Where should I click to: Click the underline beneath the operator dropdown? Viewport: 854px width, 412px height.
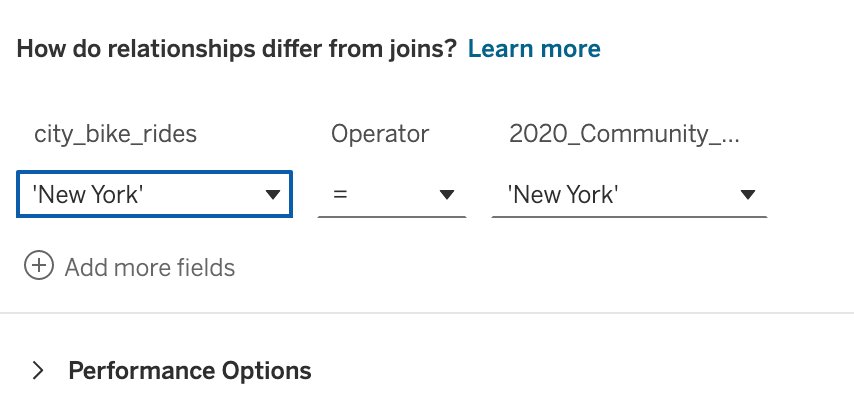[392, 216]
